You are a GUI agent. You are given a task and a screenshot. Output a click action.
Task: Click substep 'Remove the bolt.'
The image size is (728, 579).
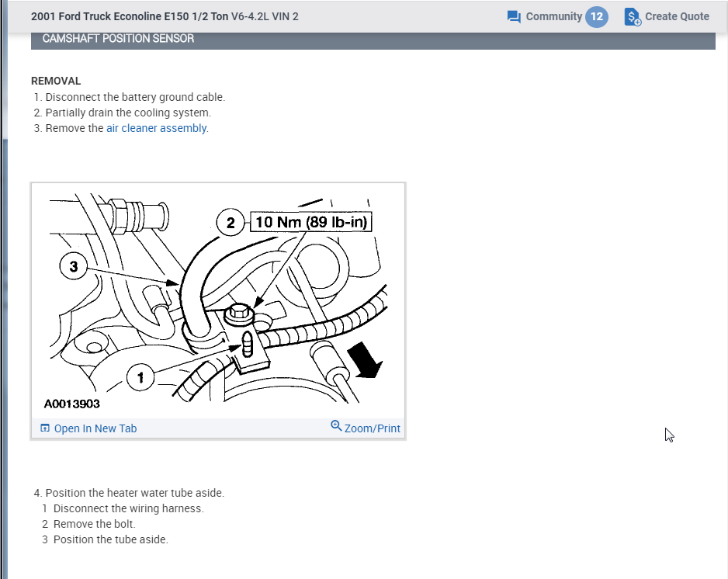click(94, 524)
